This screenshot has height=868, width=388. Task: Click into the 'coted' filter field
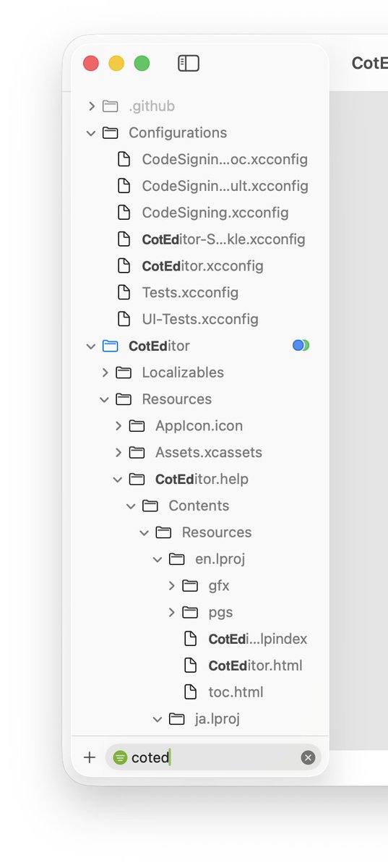tap(214, 757)
